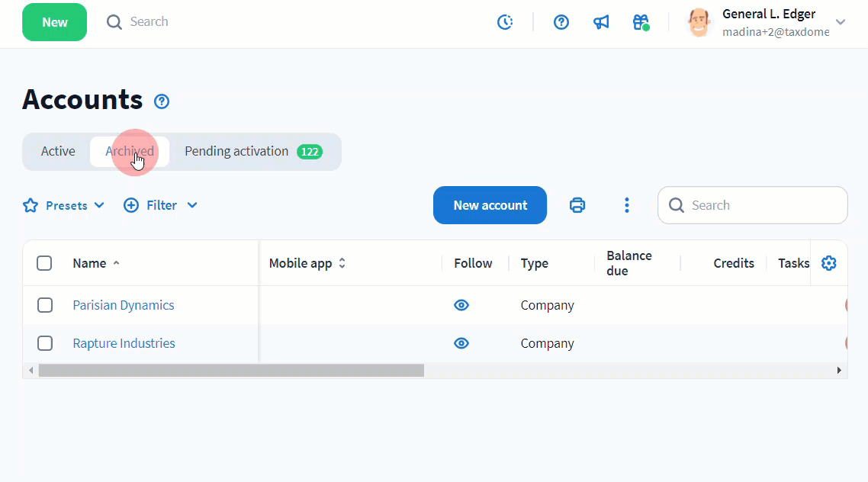868x482 pixels.
Task: Expand the Filter dropdown
Action: point(160,205)
